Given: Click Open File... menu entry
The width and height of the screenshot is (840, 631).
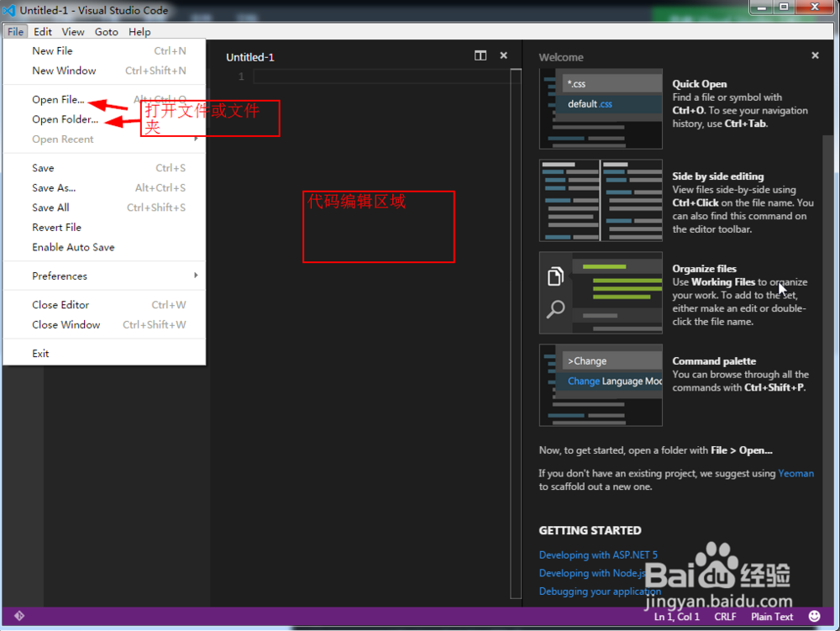Looking at the screenshot, I should click(x=104, y=100).
